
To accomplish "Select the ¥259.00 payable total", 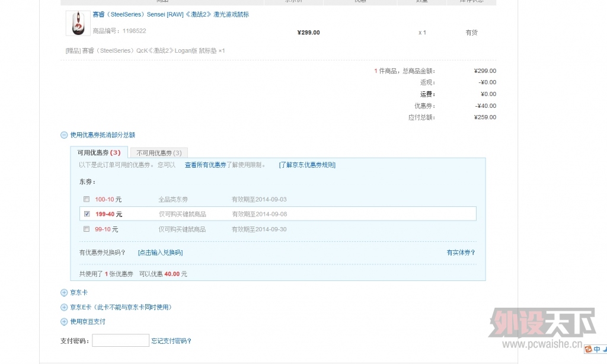I will [485, 117].
